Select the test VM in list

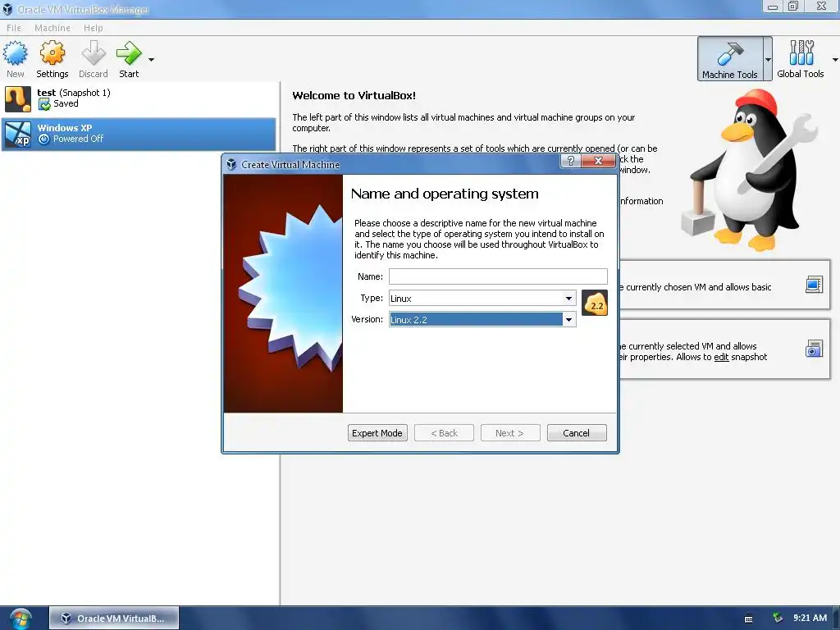point(139,98)
